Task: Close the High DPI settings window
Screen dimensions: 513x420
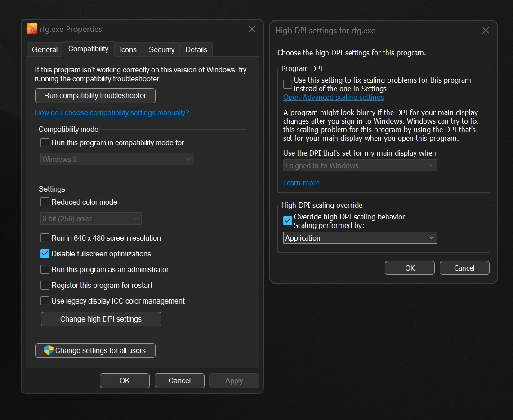Action: tap(486, 31)
